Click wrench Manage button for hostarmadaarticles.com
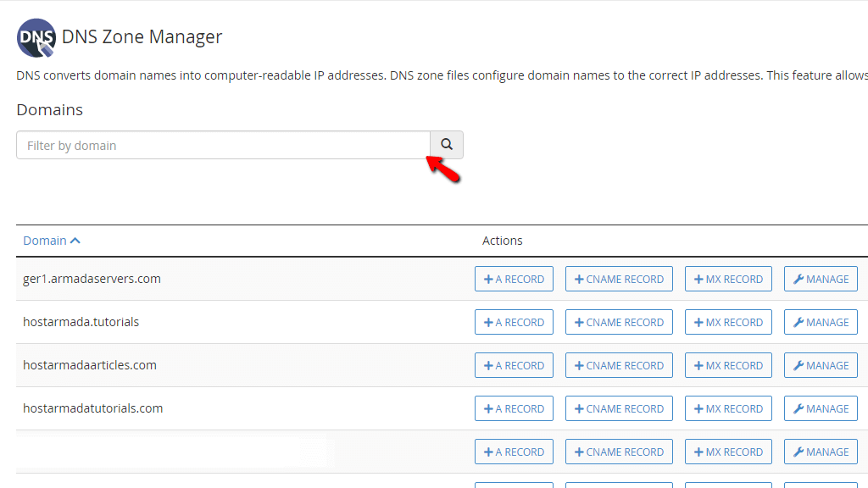868x488 pixels. pyautogui.click(x=821, y=365)
